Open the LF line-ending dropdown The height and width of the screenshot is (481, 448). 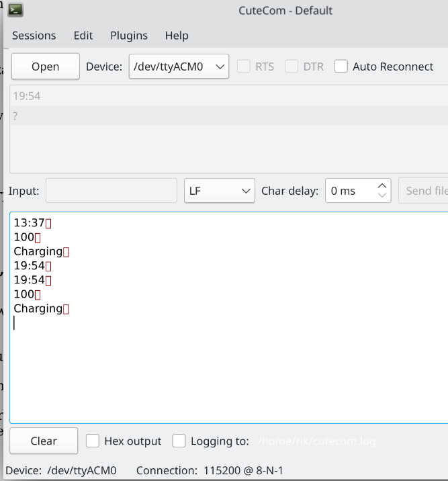point(220,191)
